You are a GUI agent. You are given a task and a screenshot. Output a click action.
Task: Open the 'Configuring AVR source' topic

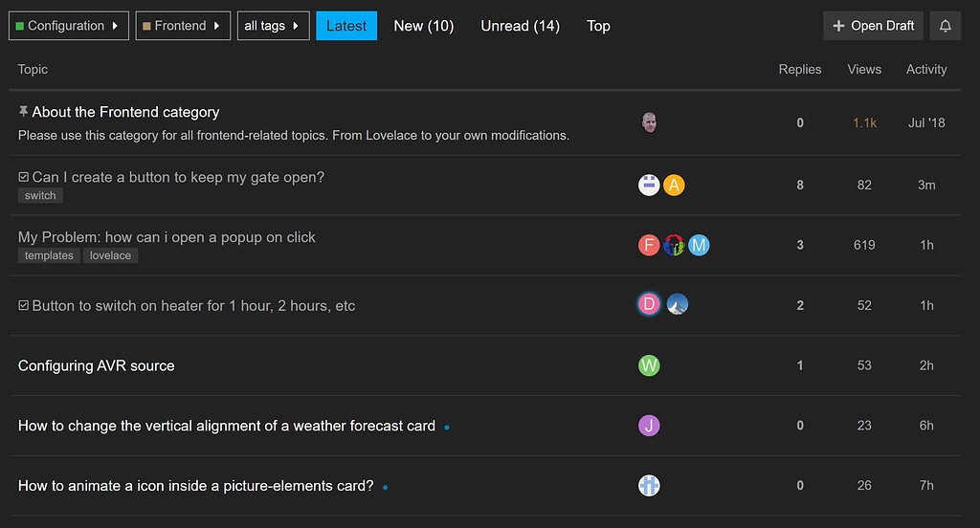coord(97,365)
